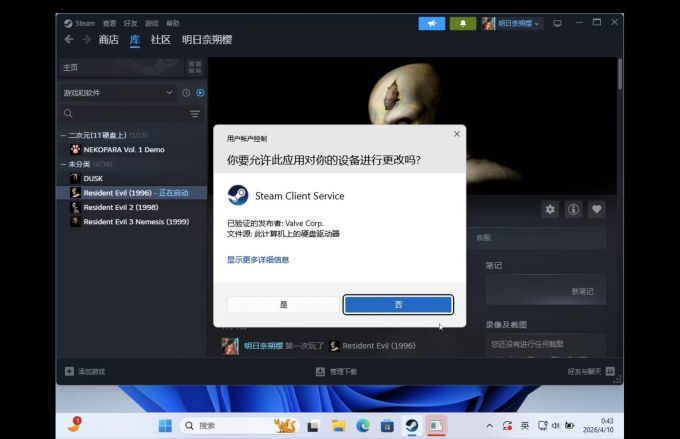Select NEKOPARA Vol. 1 Demo entry
The width and height of the screenshot is (680, 439).
131,150
